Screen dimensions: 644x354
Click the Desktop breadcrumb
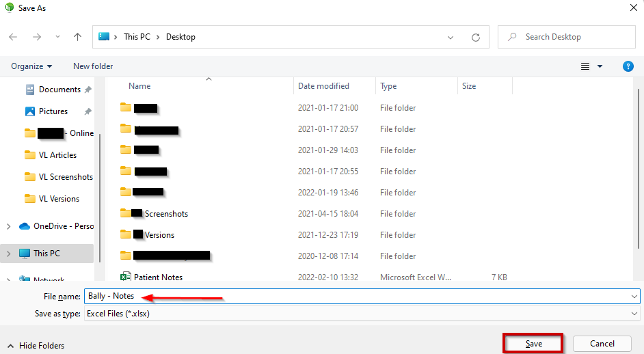[180, 37]
